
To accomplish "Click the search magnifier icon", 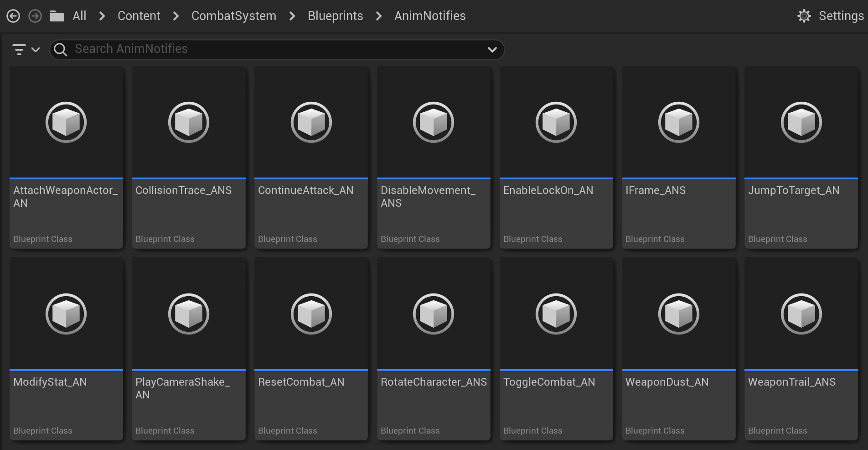I will pyautogui.click(x=61, y=49).
